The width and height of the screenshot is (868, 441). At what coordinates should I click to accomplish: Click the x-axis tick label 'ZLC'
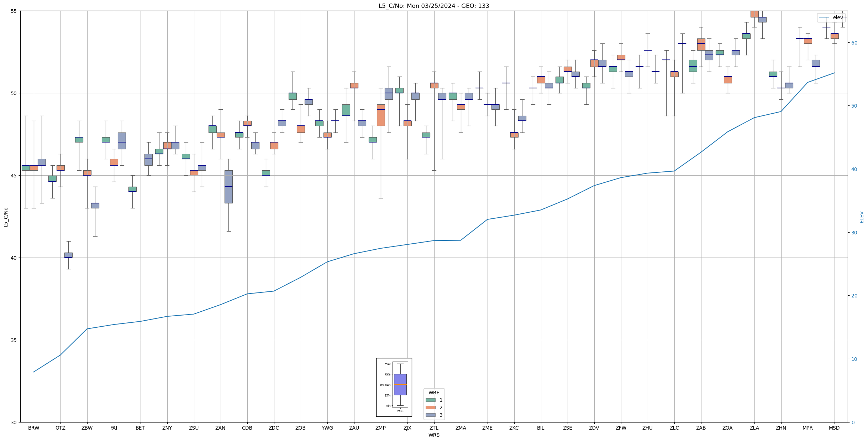pyautogui.click(x=674, y=428)
